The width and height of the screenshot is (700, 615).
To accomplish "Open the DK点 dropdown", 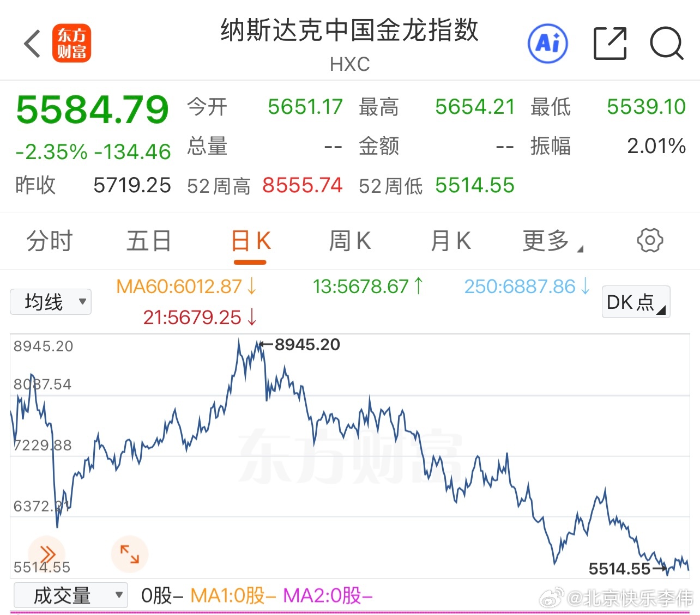I will [x=636, y=302].
